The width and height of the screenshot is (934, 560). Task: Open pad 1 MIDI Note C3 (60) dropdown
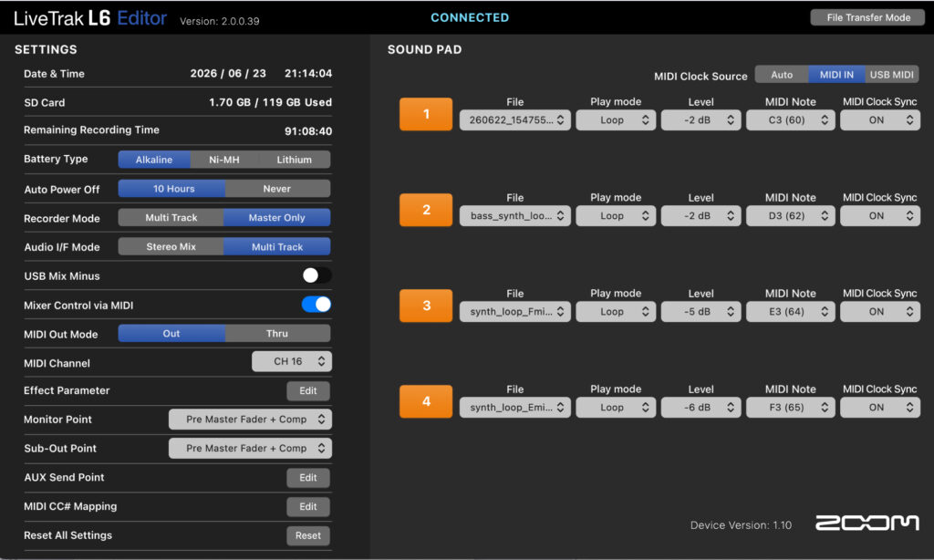point(790,119)
